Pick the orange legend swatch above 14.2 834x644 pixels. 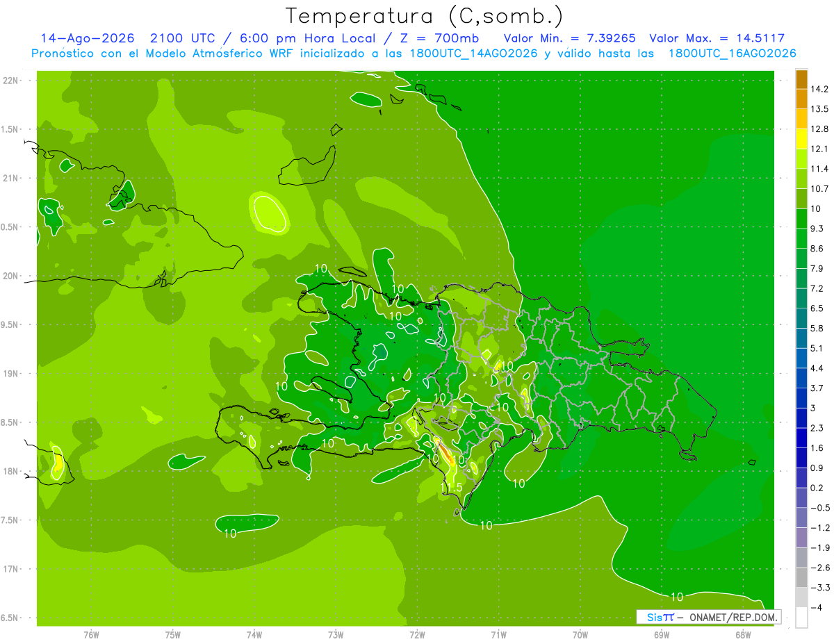tap(801, 79)
